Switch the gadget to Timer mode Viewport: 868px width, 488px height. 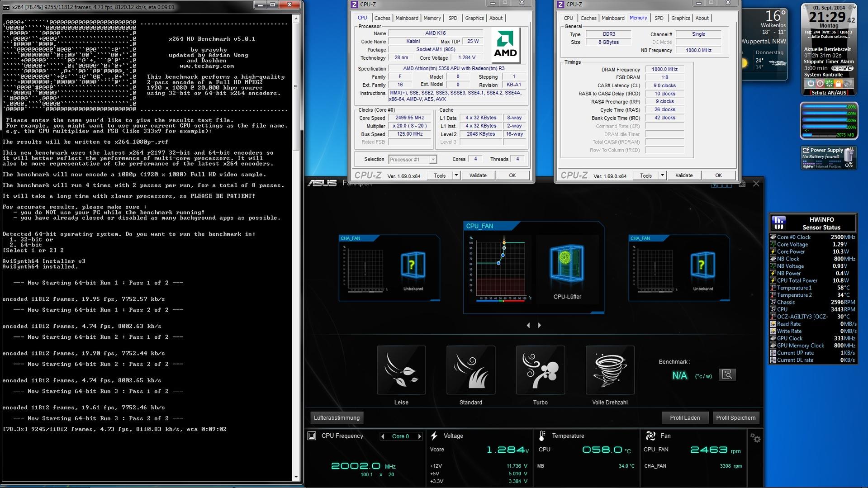click(833, 62)
